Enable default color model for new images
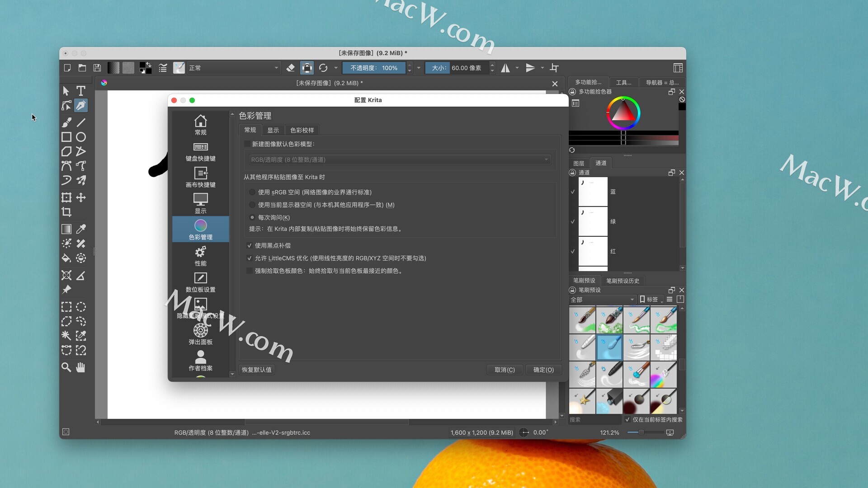 coord(247,144)
